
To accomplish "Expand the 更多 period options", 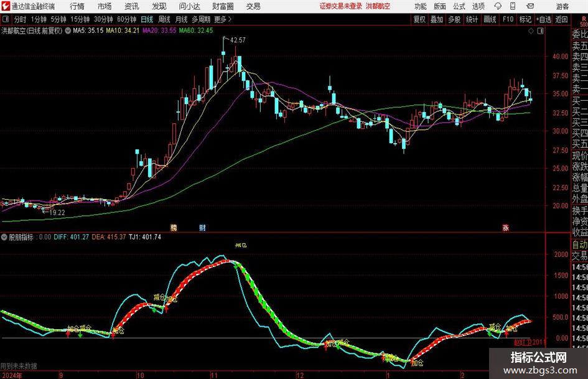I will pos(223,19).
